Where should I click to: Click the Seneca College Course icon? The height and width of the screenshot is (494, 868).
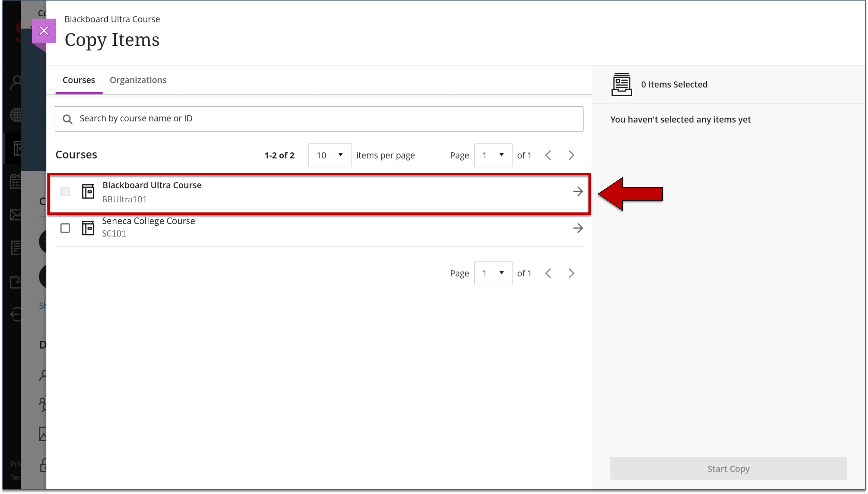tap(88, 228)
